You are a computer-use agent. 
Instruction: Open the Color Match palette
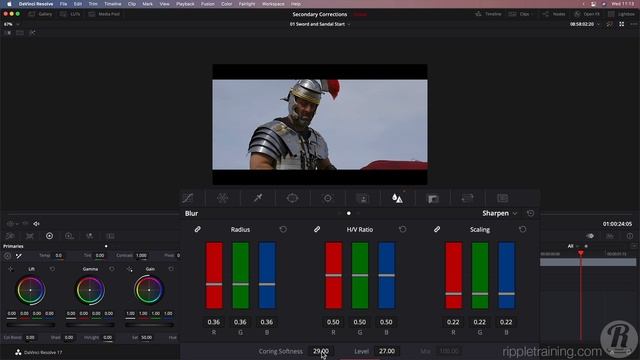click(30, 236)
